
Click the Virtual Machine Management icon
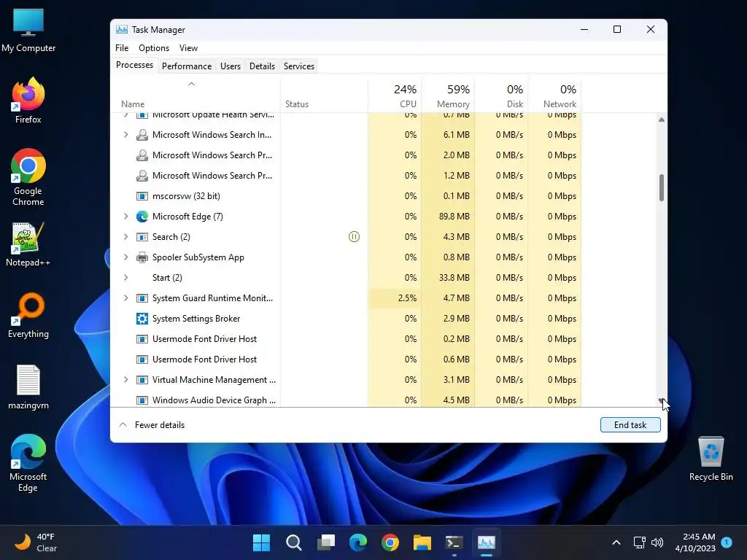142,380
